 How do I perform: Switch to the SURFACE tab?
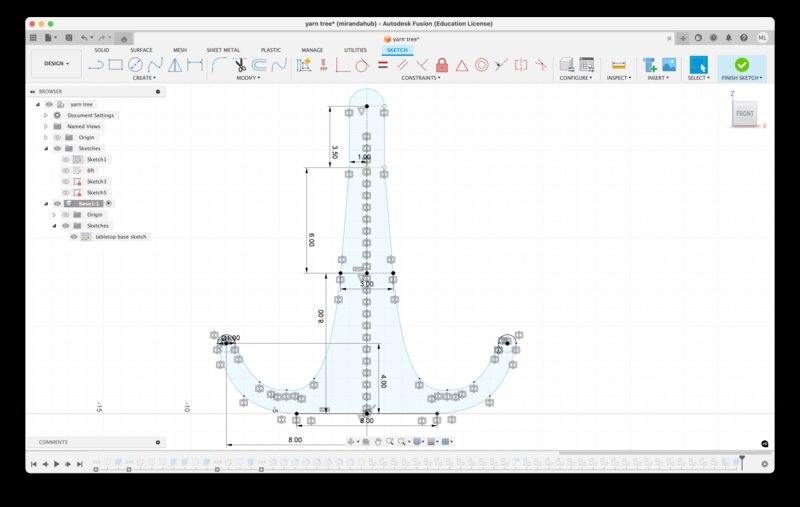pyautogui.click(x=141, y=49)
